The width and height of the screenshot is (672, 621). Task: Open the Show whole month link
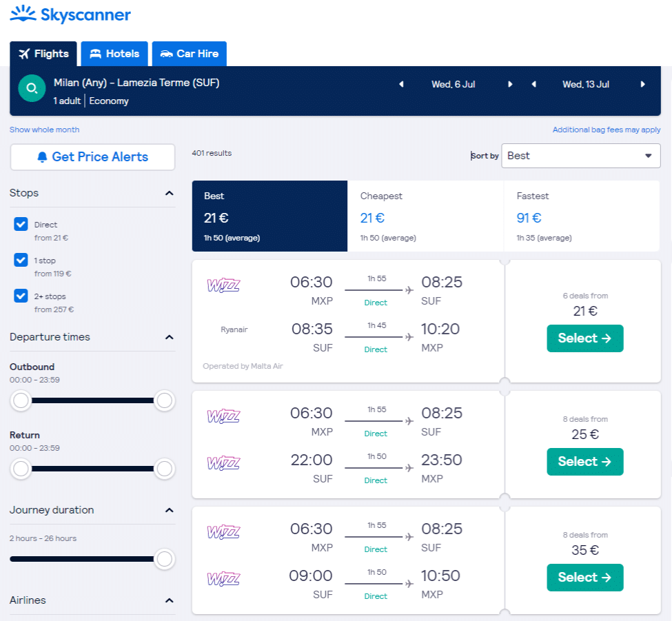click(x=45, y=130)
